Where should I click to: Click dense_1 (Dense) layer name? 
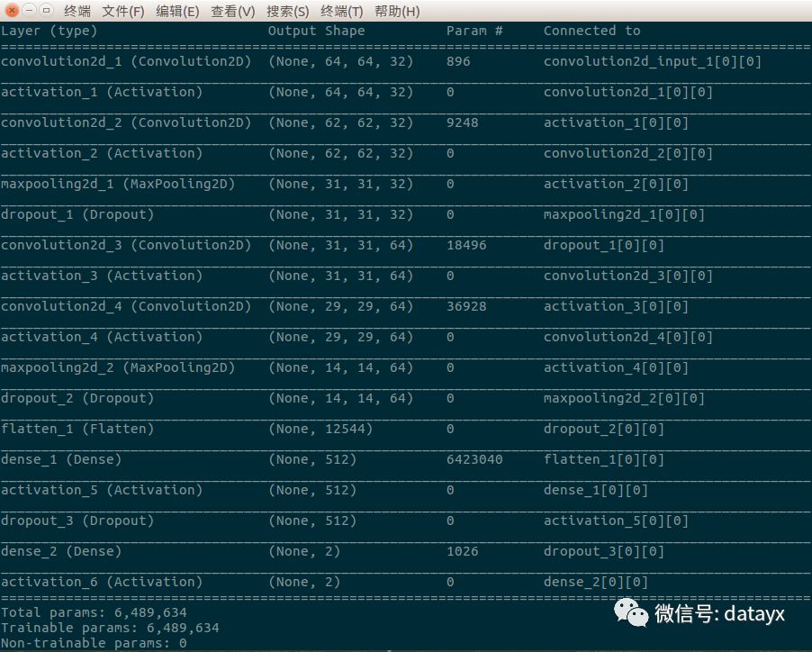(x=61, y=459)
